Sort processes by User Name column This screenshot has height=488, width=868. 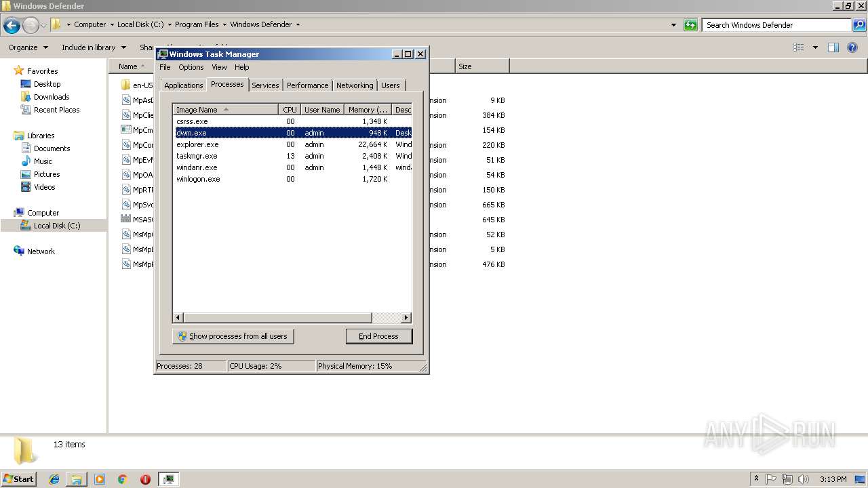(x=322, y=110)
